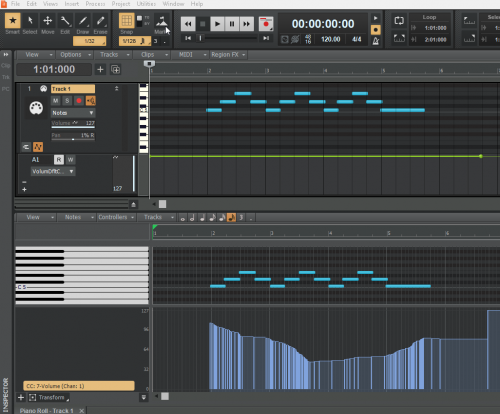
Task: Click the Rewind transport button
Action: tap(188, 24)
